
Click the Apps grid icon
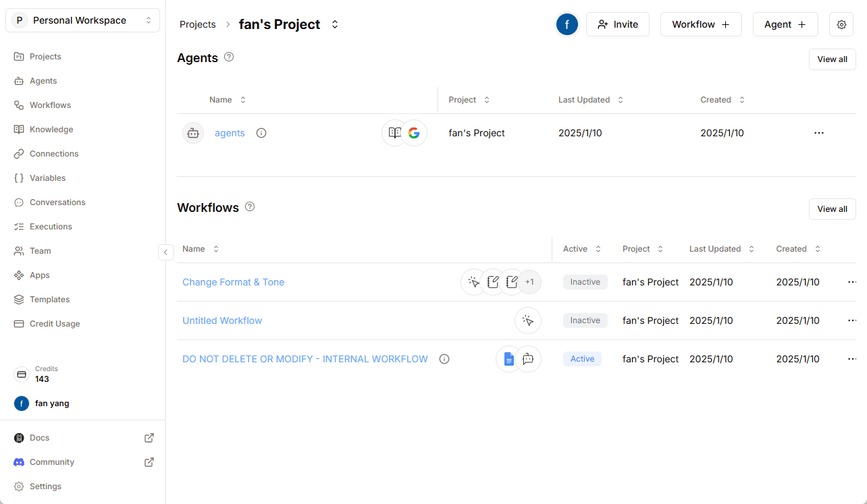(x=19, y=275)
